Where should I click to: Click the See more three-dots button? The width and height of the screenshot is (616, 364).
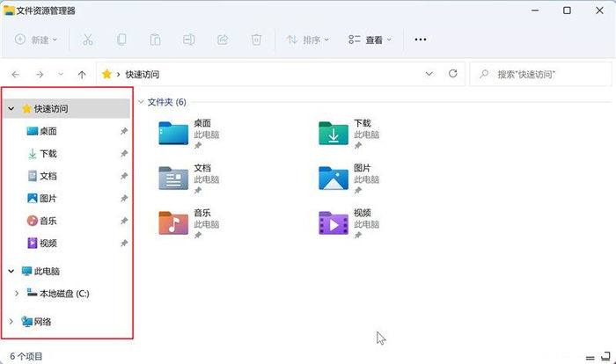[421, 40]
